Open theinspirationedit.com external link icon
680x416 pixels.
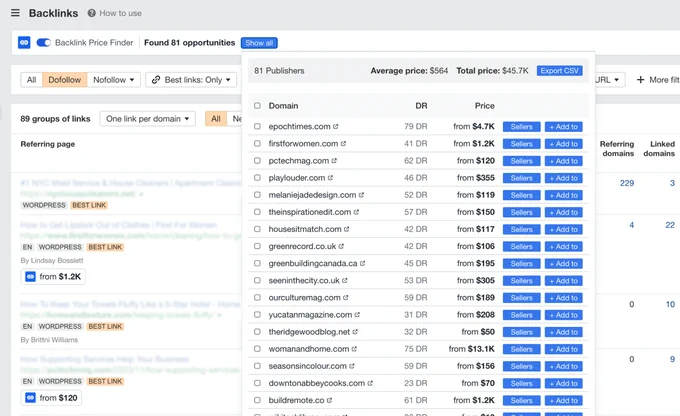[356, 212]
